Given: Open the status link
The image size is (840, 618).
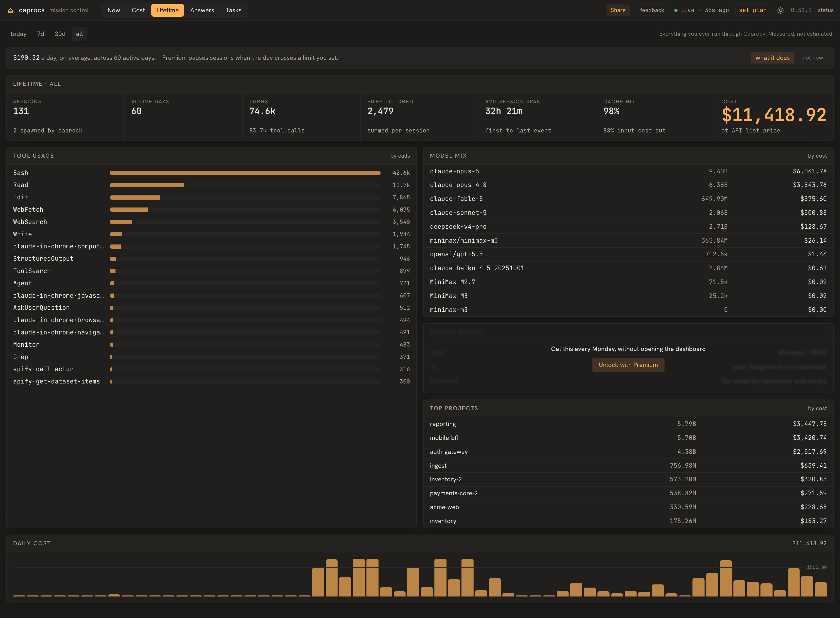Looking at the screenshot, I should pos(826,10).
